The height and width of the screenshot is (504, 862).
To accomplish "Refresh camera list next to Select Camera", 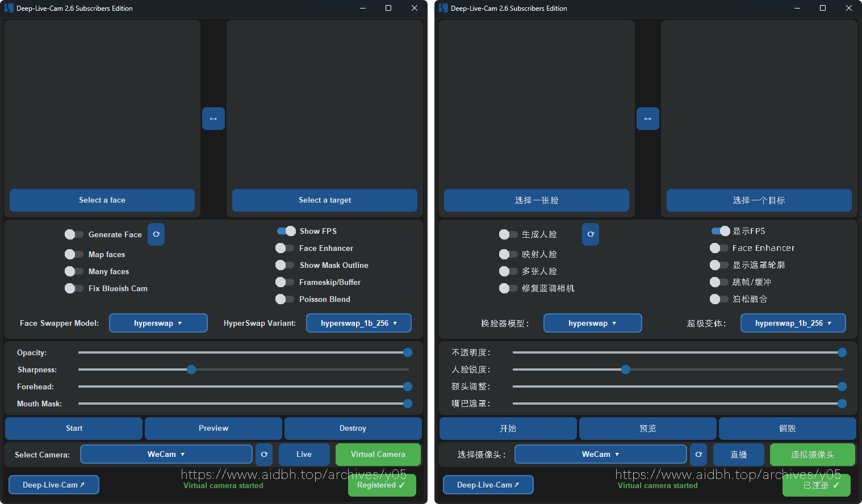I will (x=264, y=455).
